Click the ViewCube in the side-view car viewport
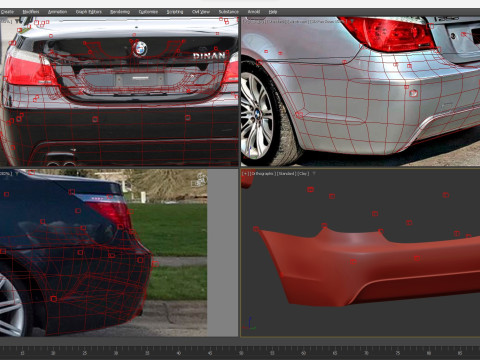The image size is (480, 360). pos(199,181)
